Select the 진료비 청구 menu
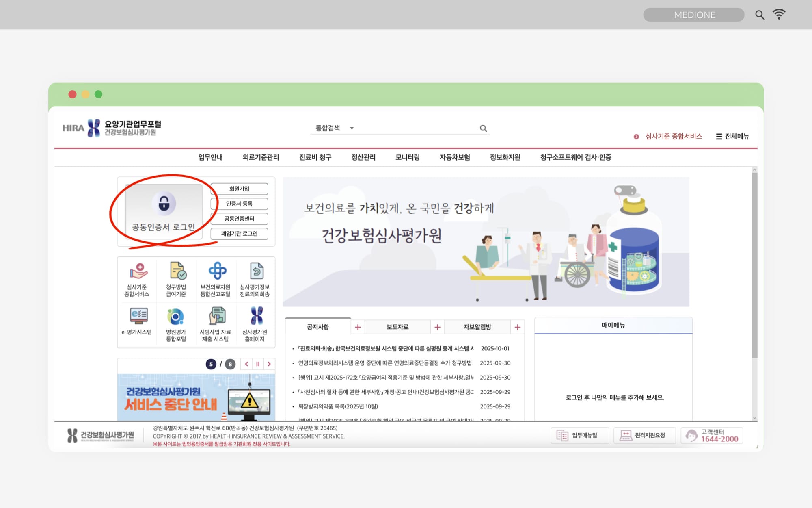 coord(315,157)
